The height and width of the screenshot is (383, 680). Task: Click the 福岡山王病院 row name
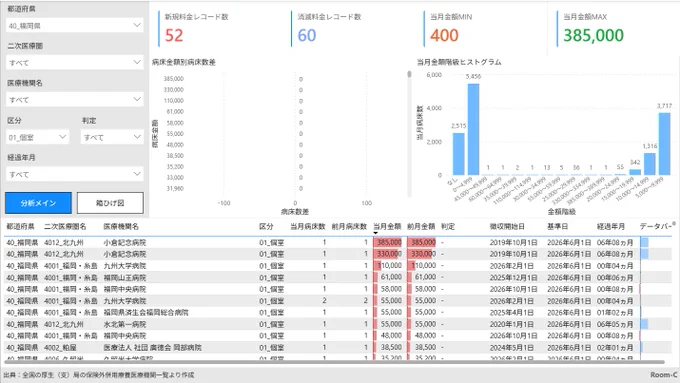[x=124, y=278]
